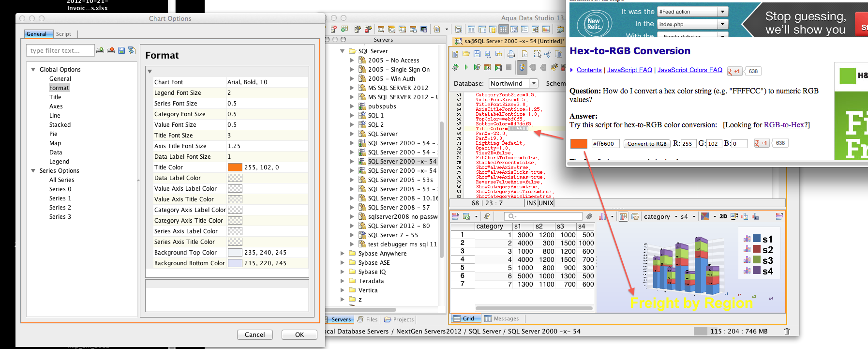868x349 pixels.
Task: Click the register server icon with red badge
Action: pos(333,29)
